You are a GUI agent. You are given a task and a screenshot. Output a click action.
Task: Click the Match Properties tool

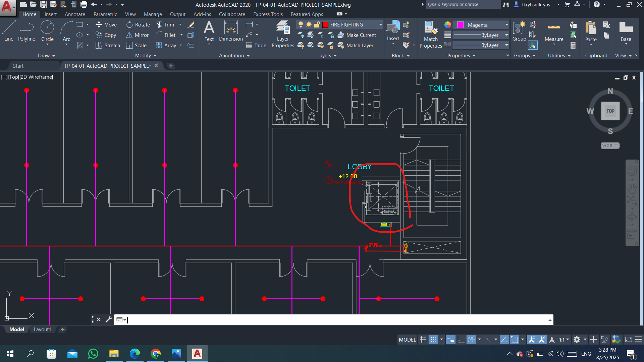pyautogui.click(x=431, y=35)
